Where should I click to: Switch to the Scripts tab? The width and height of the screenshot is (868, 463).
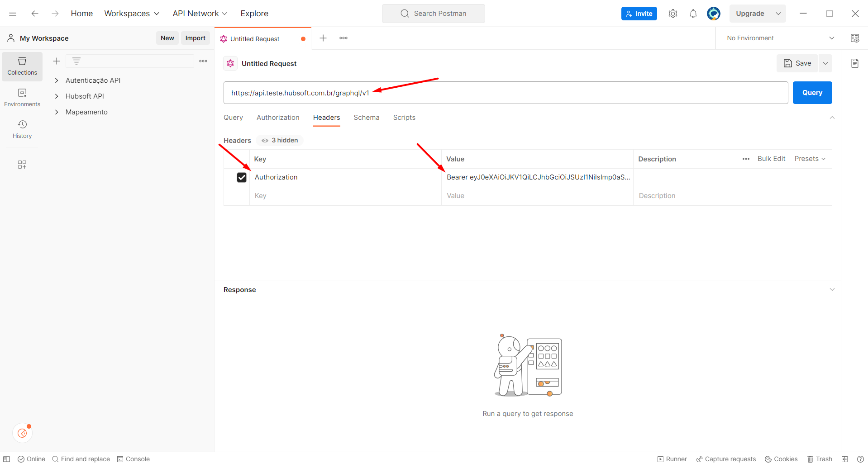click(x=404, y=118)
